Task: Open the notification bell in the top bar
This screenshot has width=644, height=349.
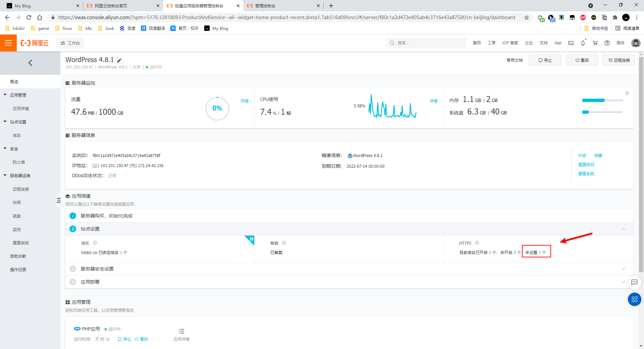Action: (x=583, y=43)
